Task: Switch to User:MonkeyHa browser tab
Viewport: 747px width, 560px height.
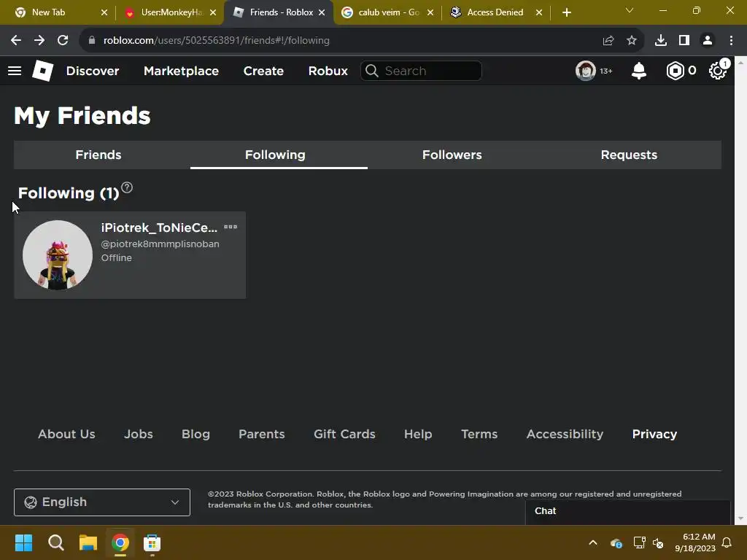Action: [171, 12]
